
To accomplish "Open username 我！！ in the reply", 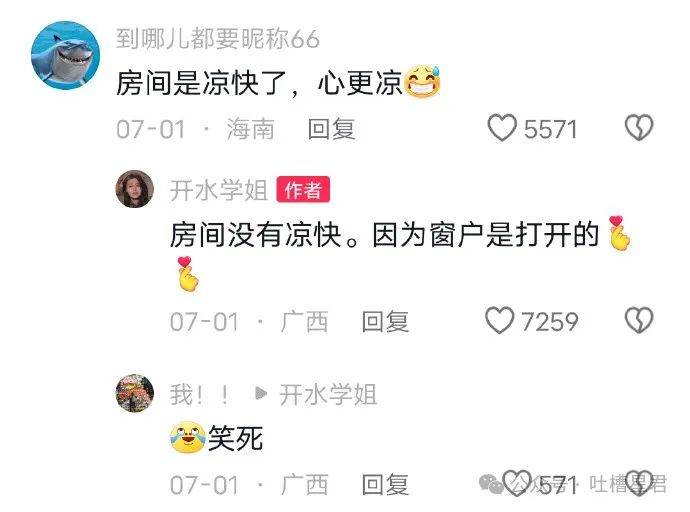I will pos(200,394).
